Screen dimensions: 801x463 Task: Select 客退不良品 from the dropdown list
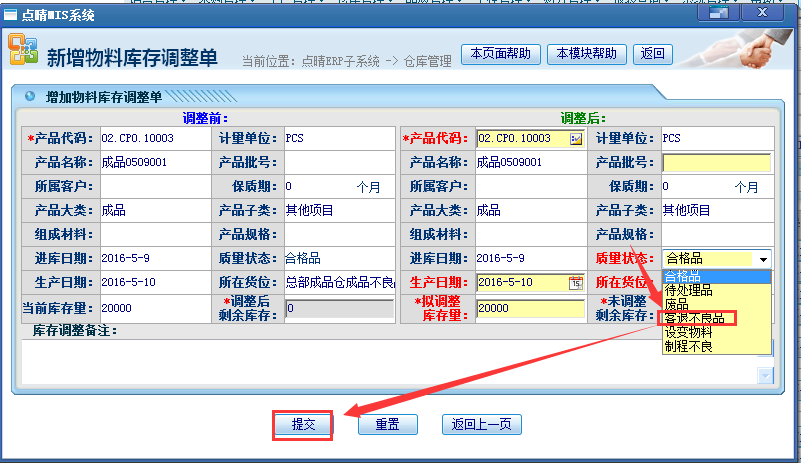(699, 318)
